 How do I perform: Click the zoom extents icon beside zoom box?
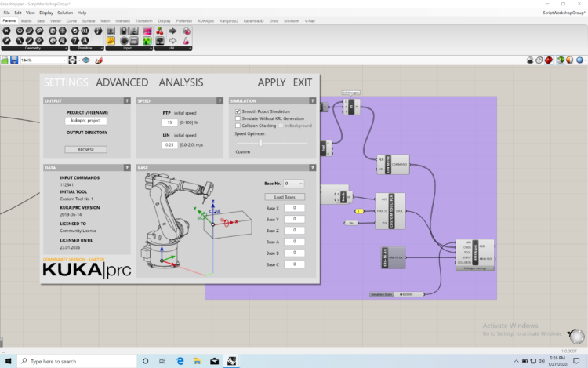pos(72,60)
